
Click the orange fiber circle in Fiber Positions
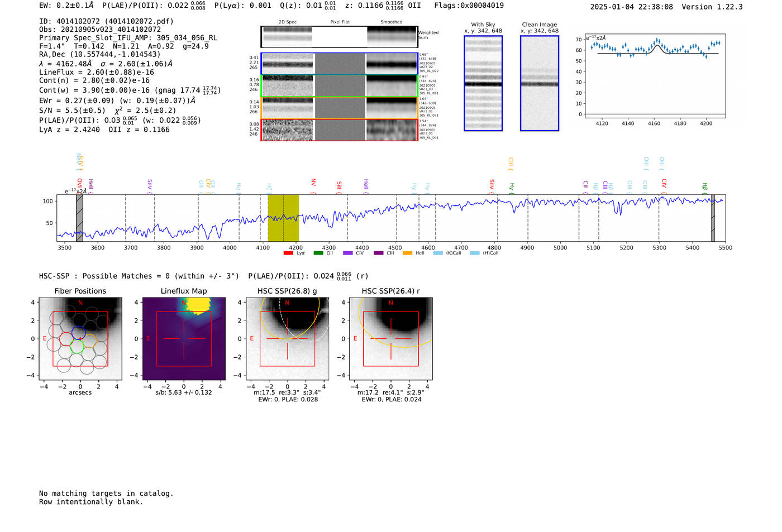click(90, 339)
